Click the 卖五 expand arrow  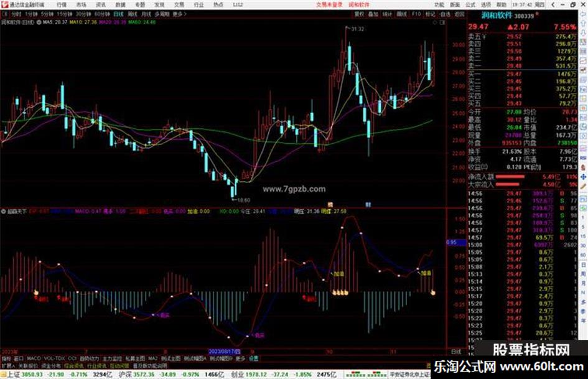pos(484,37)
